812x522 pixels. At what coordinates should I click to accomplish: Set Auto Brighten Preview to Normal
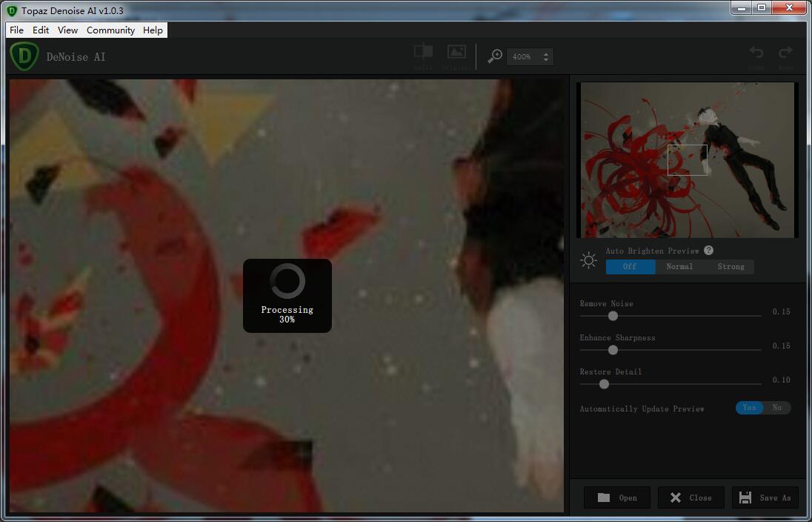679,267
